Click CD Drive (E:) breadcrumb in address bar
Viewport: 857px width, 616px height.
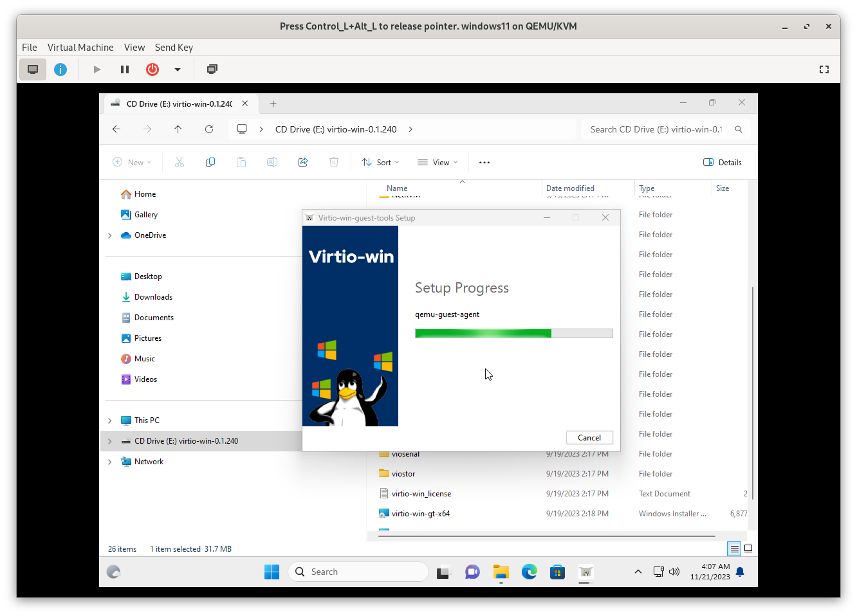336,129
